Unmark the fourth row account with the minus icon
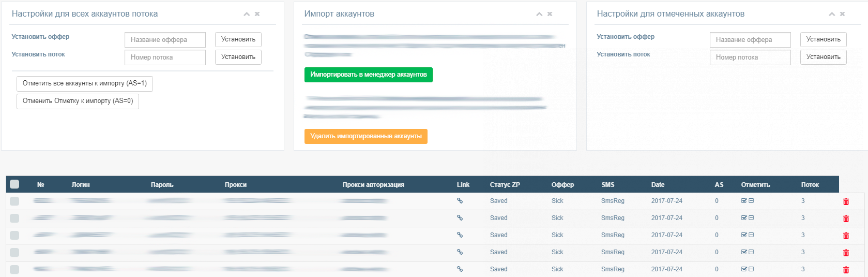This screenshot has height=277, width=868. coord(751,252)
